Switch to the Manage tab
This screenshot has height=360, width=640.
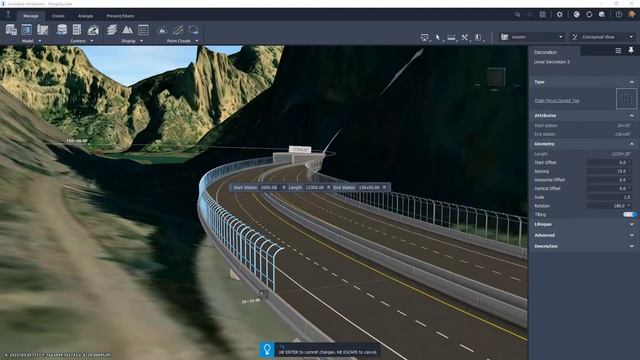click(31, 16)
